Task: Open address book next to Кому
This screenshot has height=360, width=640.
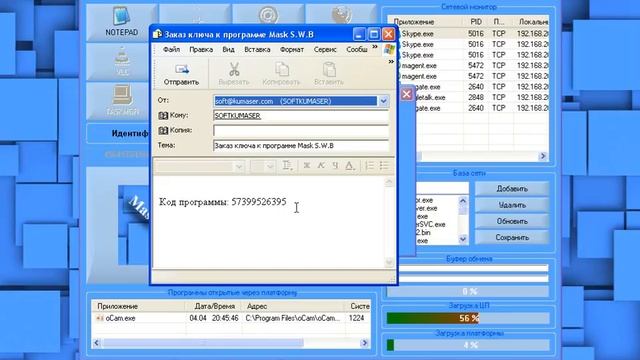Action: pyautogui.click(x=163, y=116)
